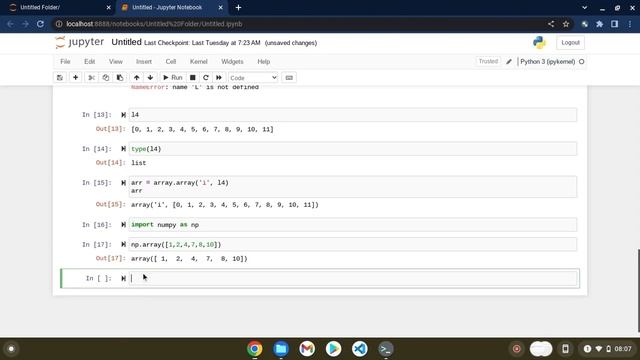The height and width of the screenshot is (360, 640).
Task: Click the Logout button
Action: coord(570,42)
